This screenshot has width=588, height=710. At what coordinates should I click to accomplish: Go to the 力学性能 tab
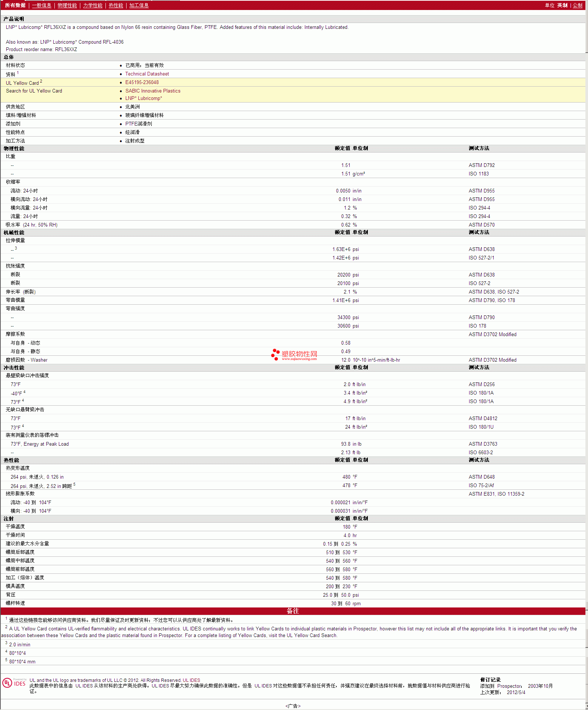click(93, 5)
